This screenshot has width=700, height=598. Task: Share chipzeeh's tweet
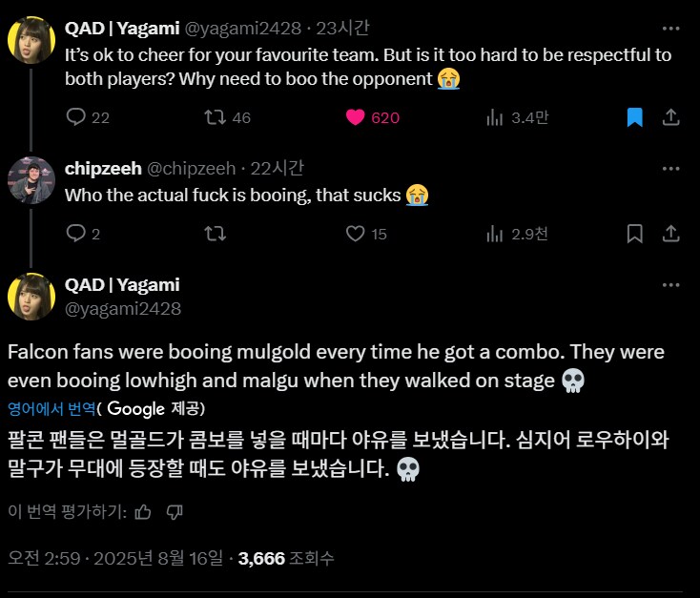pyautogui.click(x=670, y=233)
